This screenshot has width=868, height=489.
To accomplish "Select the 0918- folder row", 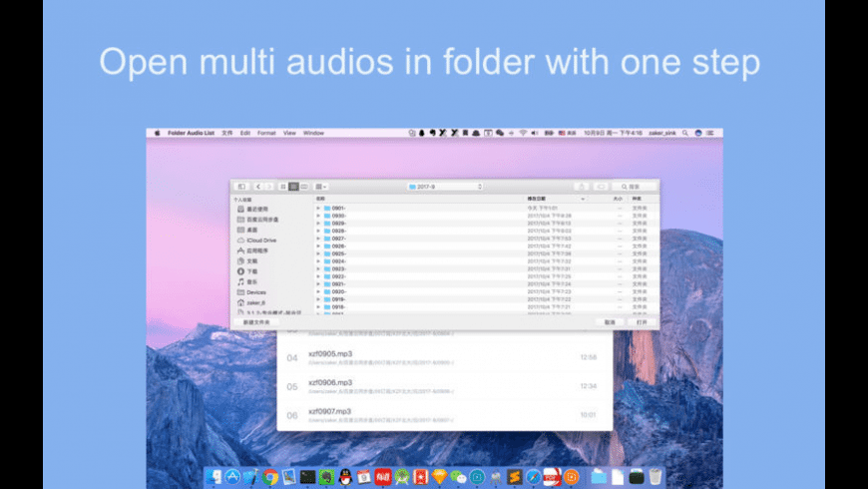I will [x=486, y=306].
